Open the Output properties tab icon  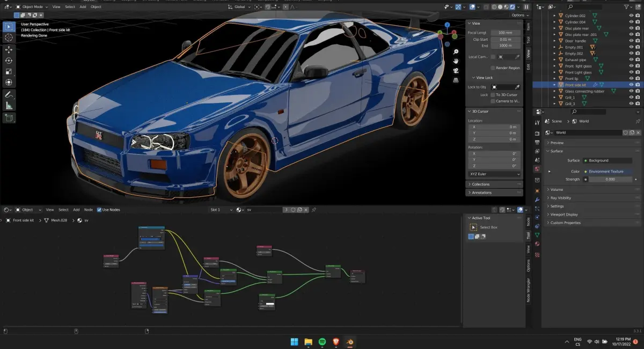click(537, 142)
